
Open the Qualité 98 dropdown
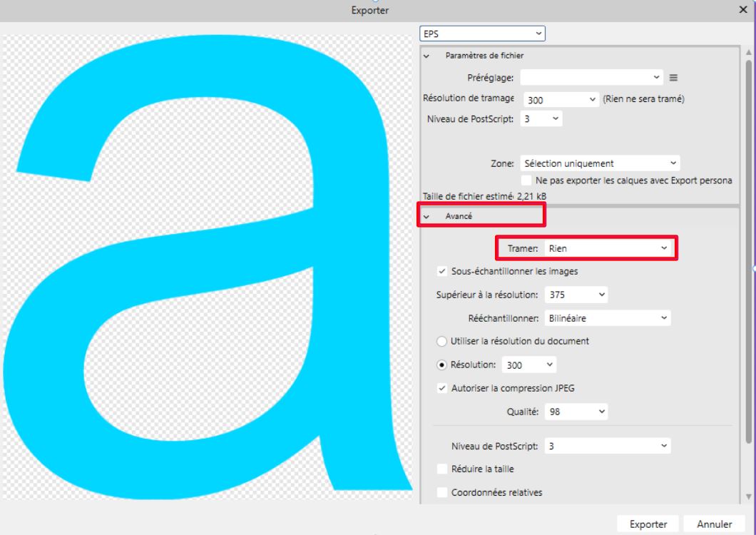tap(576, 412)
